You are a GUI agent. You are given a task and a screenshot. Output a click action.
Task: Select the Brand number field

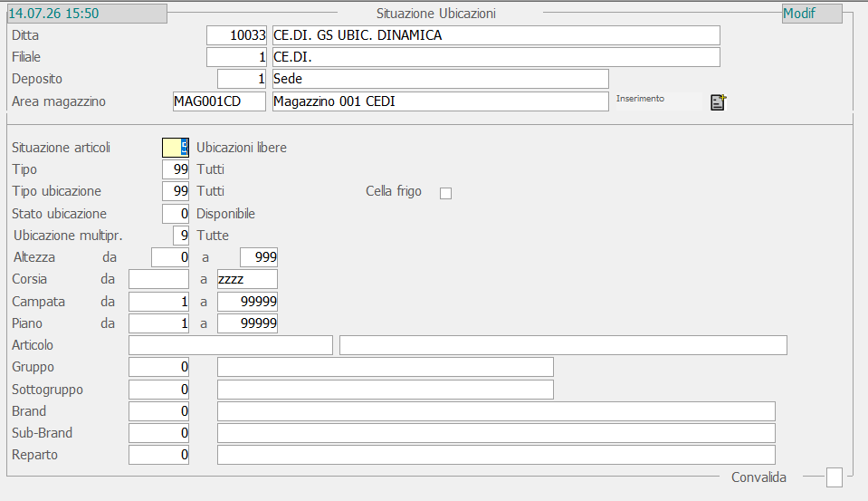click(x=159, y=411)
